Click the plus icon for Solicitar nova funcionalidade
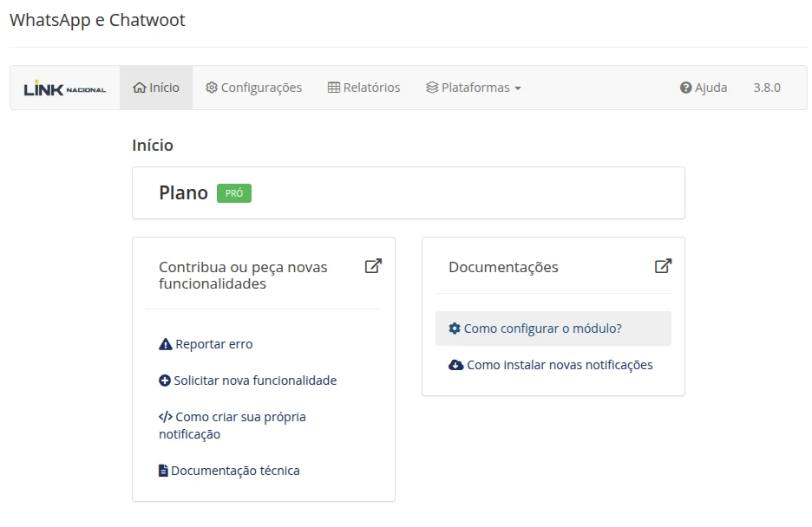 165,381
